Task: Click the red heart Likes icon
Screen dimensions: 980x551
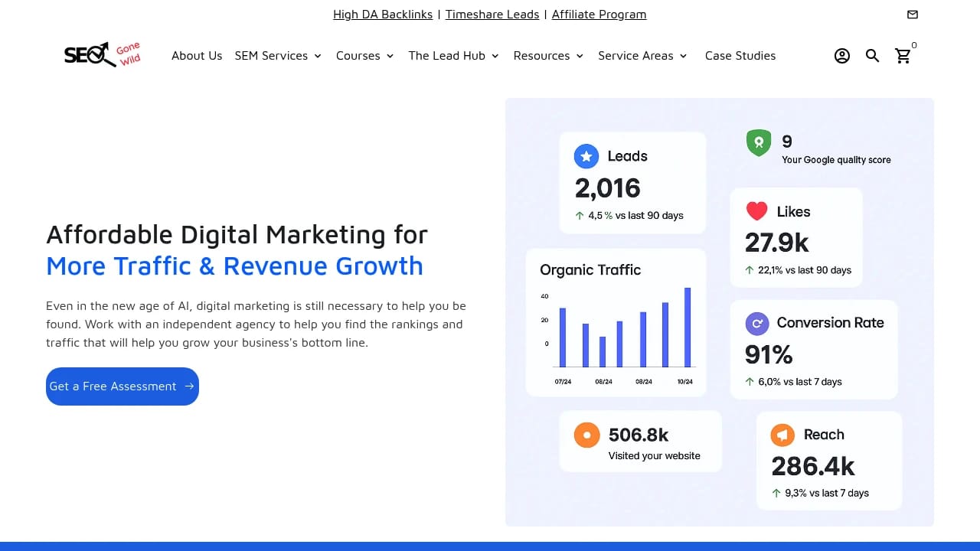Action: tap(757, 211)
